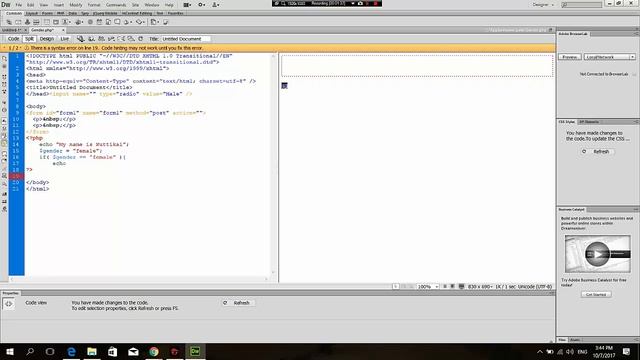Switch to the Layout insert tab
The width and height of the screenshot is (640, 360).
pos(32,13)
